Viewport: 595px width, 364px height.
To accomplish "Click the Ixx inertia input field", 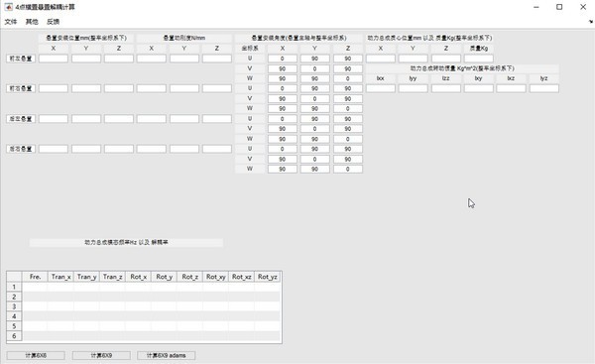I will pyautogui.click(x=381, y=88).
